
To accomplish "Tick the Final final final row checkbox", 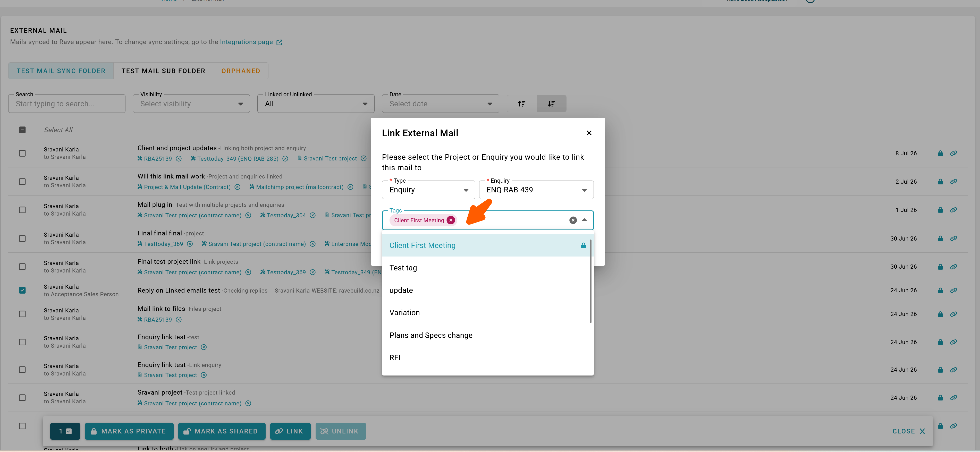I will (x=22, y=238).
